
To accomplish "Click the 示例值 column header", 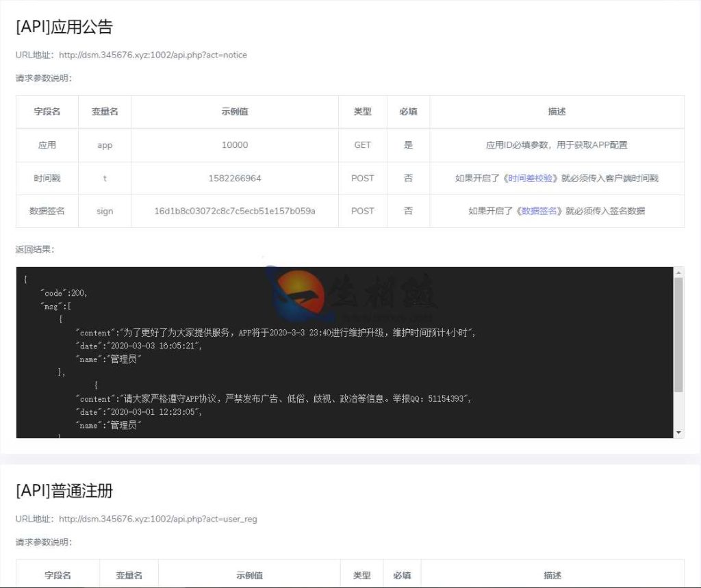I will 234,112.
